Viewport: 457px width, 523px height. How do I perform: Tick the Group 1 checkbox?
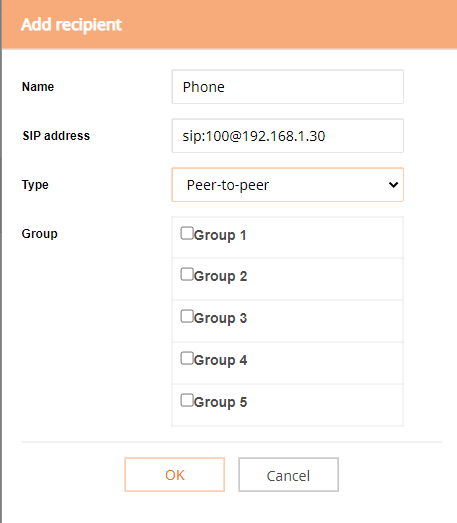click(187, 233)
